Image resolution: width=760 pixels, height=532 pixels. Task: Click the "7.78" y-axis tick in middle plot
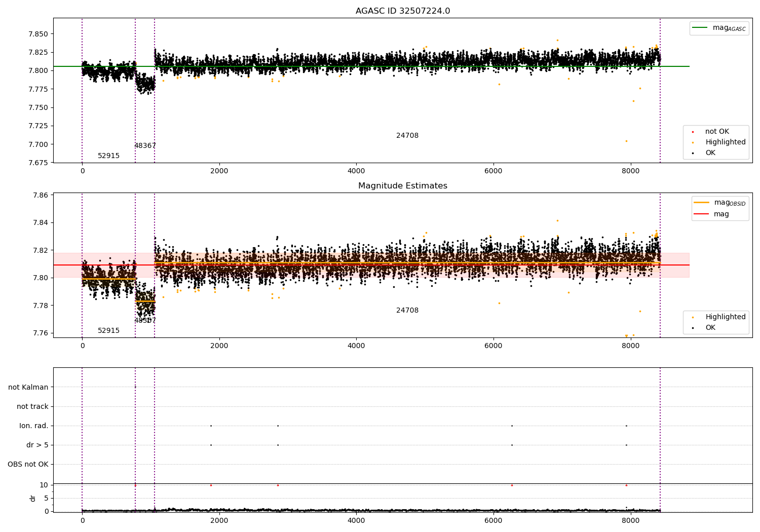point(41,306)
